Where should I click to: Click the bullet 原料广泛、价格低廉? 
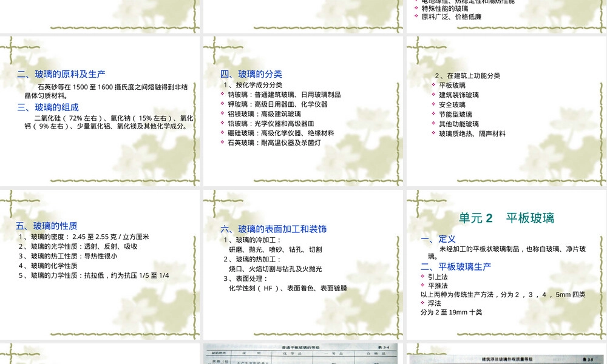pyautogui.click(x=452, y=16)
